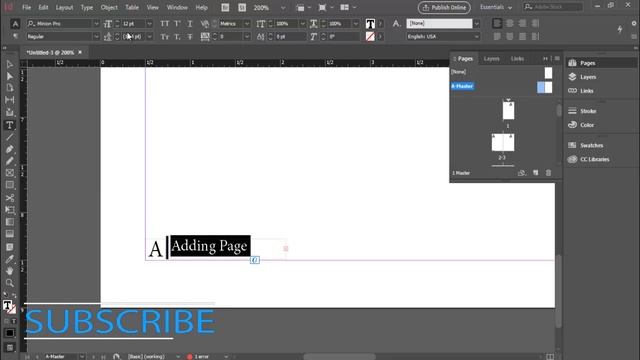640x360 pixels.
Task: Open the English: USA language dropdown
Action: tap(476, 37)
